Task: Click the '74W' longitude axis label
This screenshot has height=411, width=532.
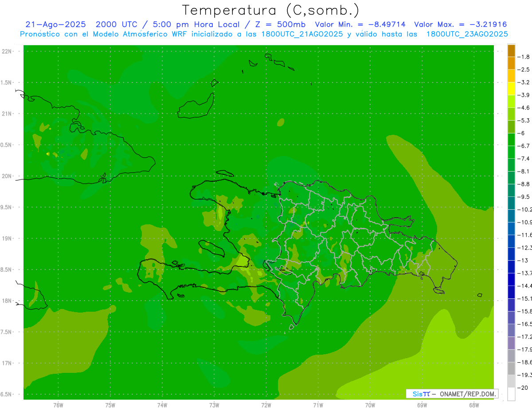Action: coord(162,405)
